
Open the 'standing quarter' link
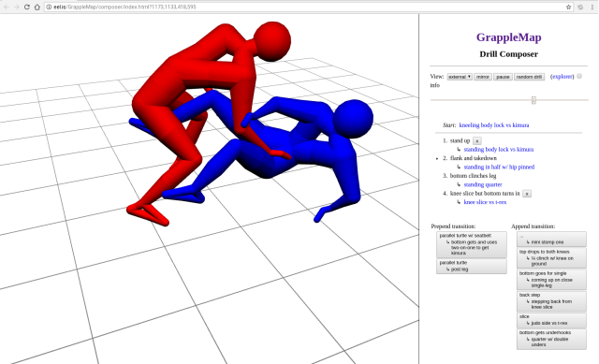(483, 184)
